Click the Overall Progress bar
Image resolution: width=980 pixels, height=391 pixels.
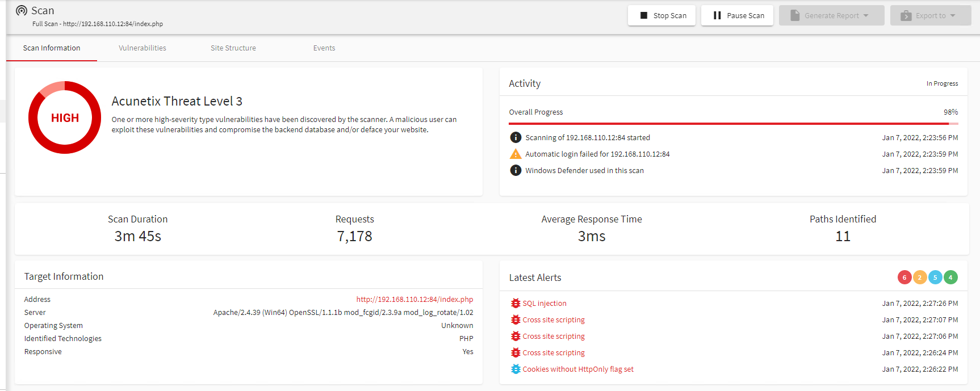[734, 123]
